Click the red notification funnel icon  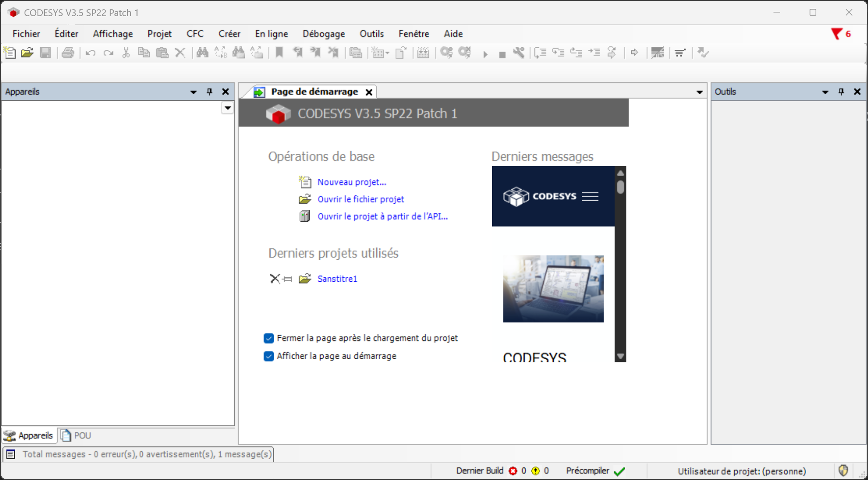tap(836, 34)
